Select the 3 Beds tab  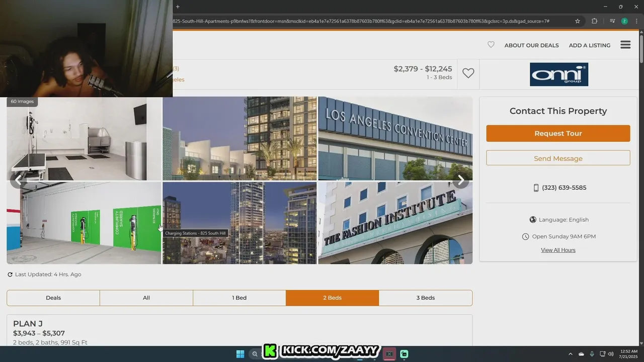pyautogui.click(x=426, y=298)
